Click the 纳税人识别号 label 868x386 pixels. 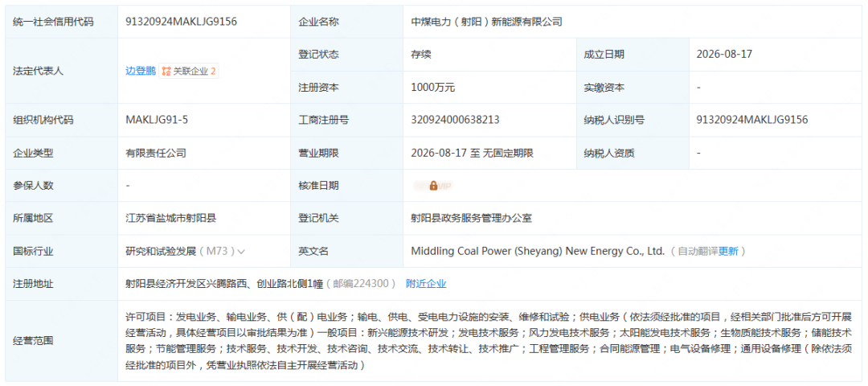click(x=614, y=120)
